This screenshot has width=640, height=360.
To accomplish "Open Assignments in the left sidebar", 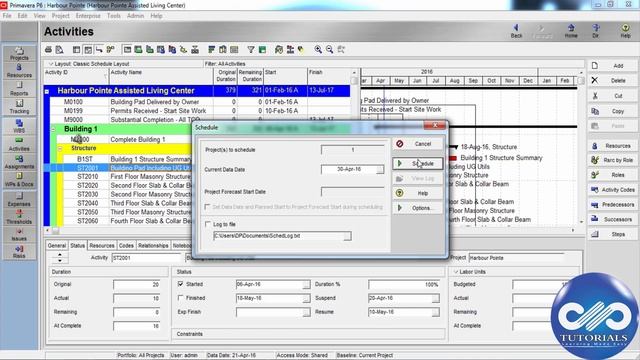I will tap(19, 162).
